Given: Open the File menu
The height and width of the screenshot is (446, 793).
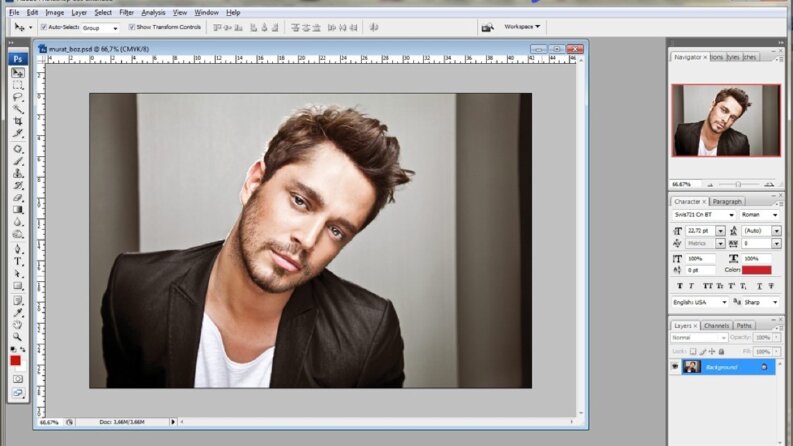Looking at the screenshot, I should [x=14, y=12].
